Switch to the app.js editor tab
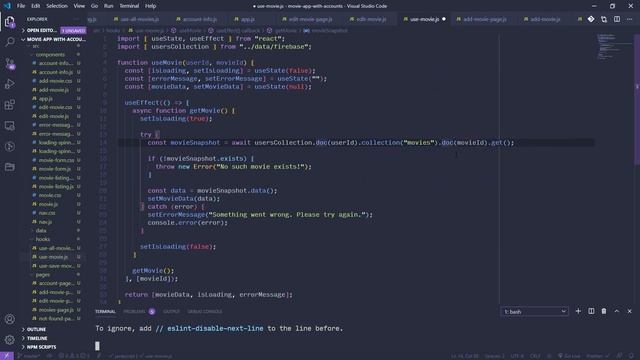Image resolution: width=640 pixels, height=360 pixels. point(247,19)
